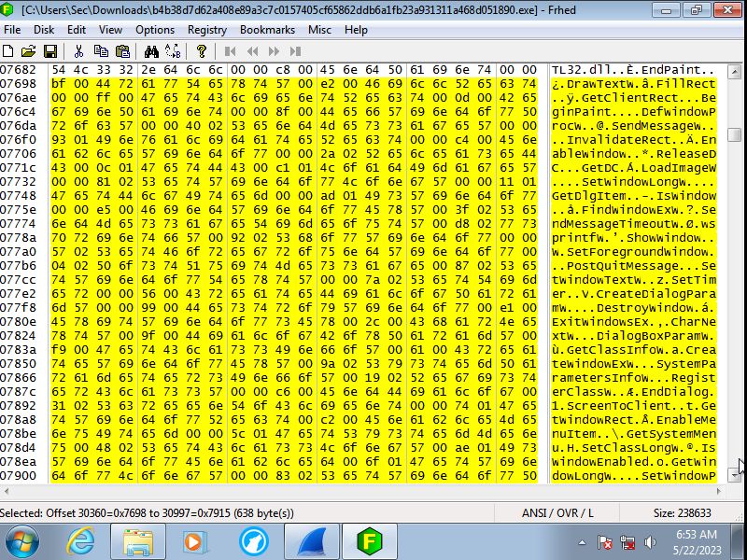Click ASCII text '..PostQuitMessage...Se'
747x560 pixels.
(x=634, y=266)
